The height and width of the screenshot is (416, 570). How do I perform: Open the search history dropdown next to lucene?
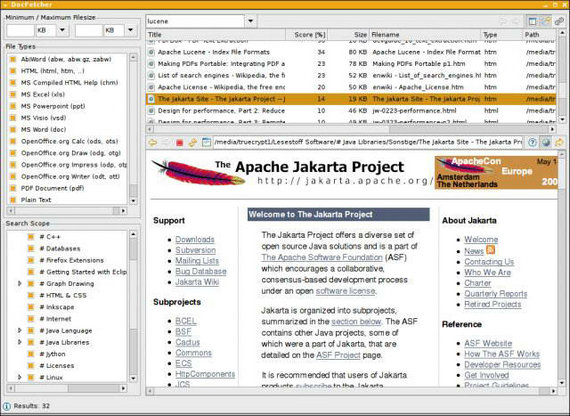click(x=250, y=21)
